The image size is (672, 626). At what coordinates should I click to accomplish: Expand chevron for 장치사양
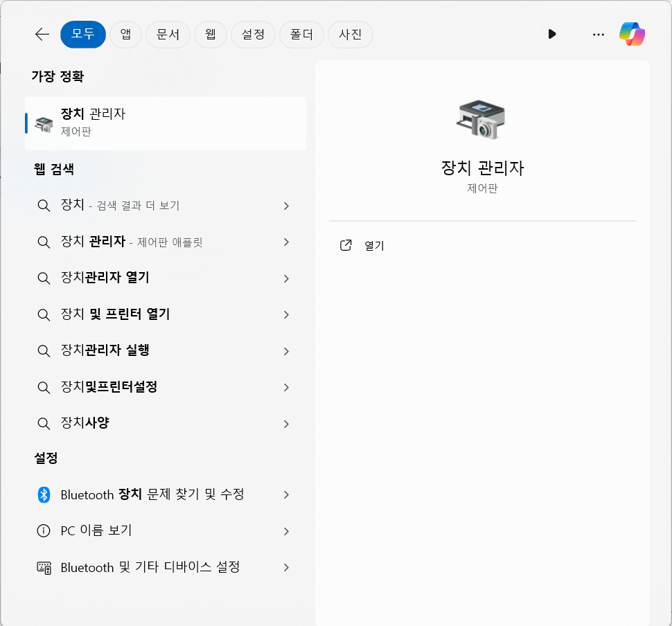coord(286,424)
